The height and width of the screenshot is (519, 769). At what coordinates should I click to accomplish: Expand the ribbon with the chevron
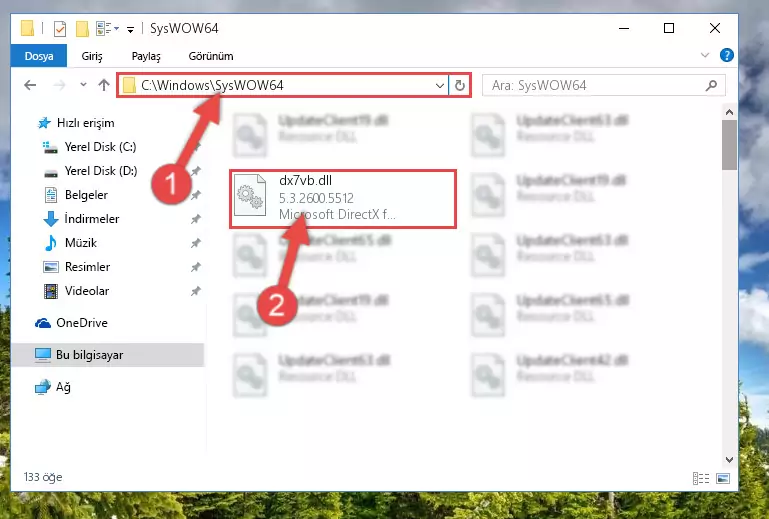[x=705, y=55]
